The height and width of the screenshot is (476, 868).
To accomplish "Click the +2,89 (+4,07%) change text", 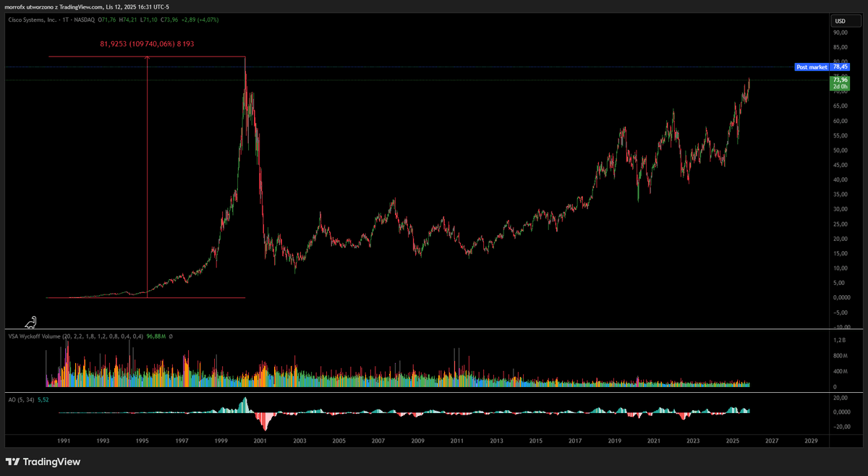I will pos(200,20).
